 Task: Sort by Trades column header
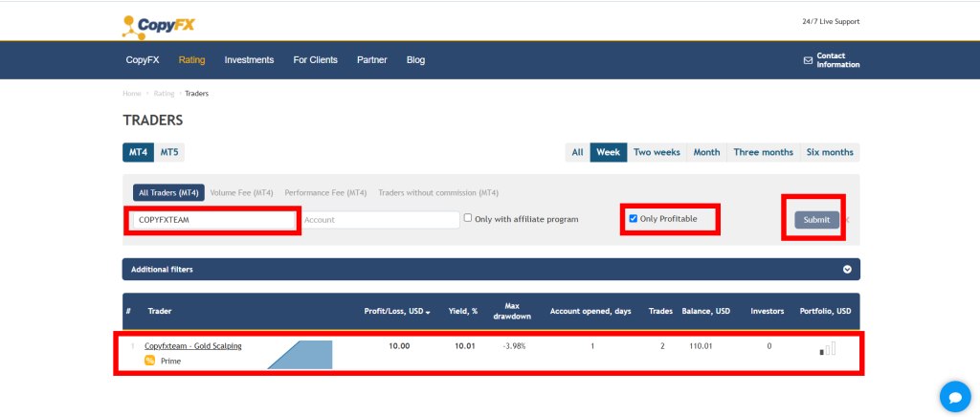point(660,311)
